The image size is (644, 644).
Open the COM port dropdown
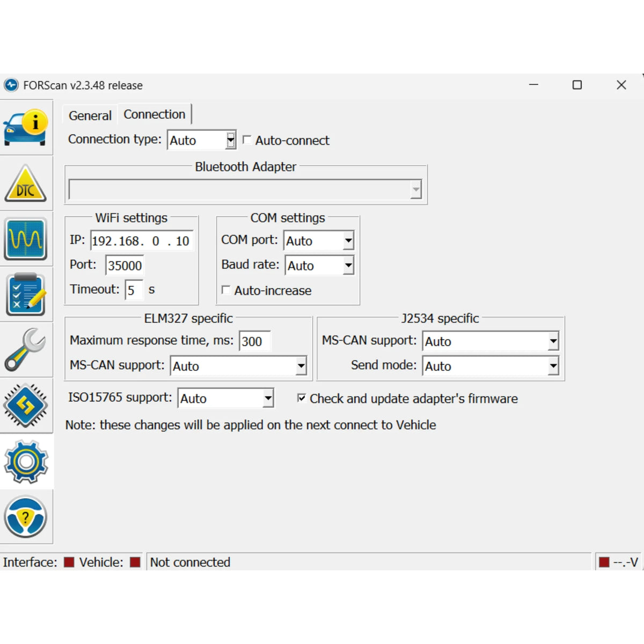[347, 240]
